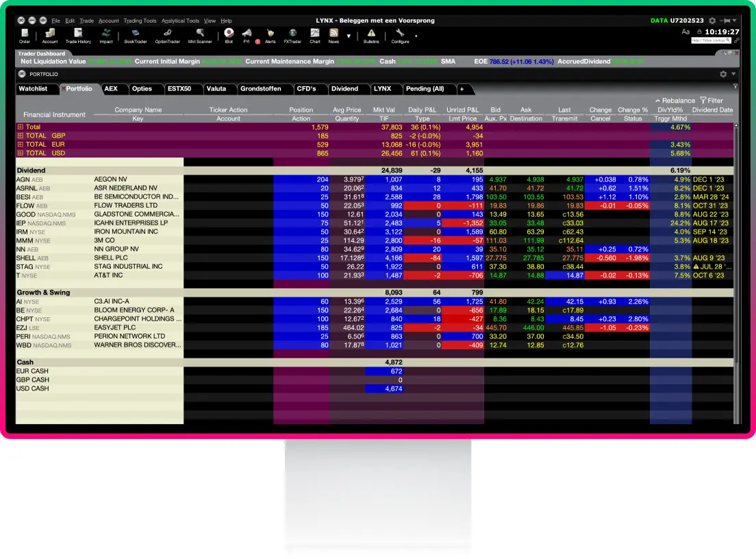
Task: Expand the TOTAL USD row
Action: [21, 153]
